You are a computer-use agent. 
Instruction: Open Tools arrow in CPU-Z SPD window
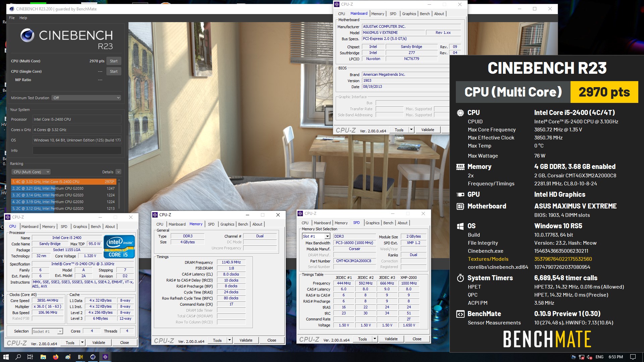[375, 339]
